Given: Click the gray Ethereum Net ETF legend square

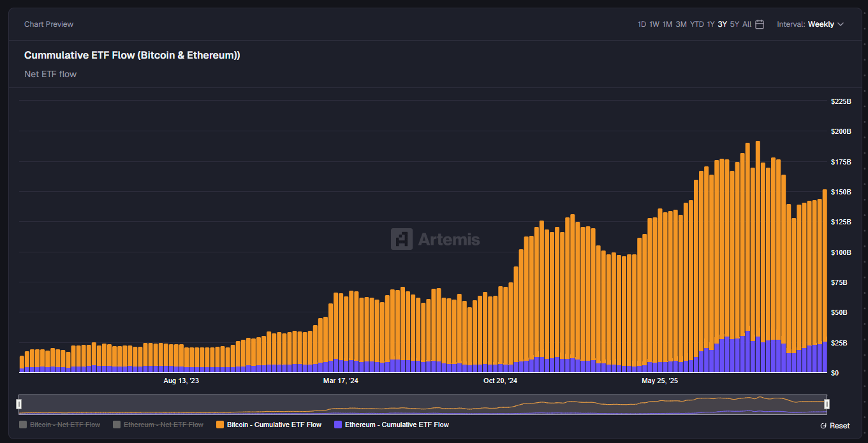Looking at the screenshot, I should (x=117, y=425).
